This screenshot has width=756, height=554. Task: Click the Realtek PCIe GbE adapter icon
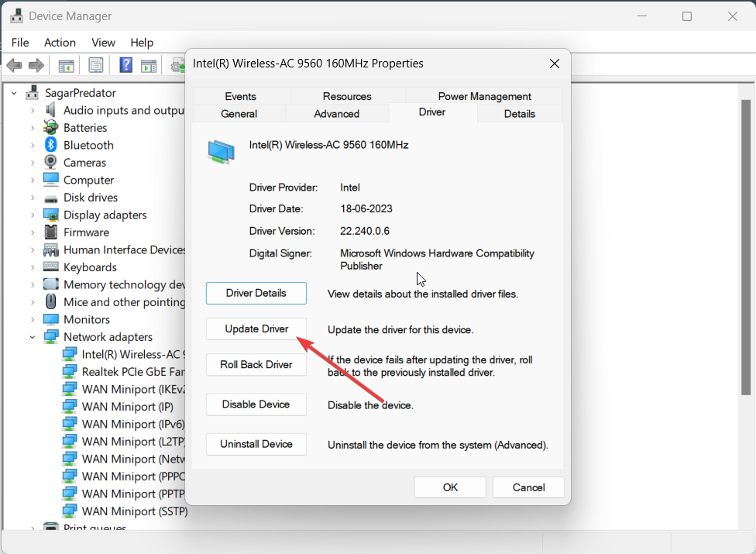click(x=70, y=371)
